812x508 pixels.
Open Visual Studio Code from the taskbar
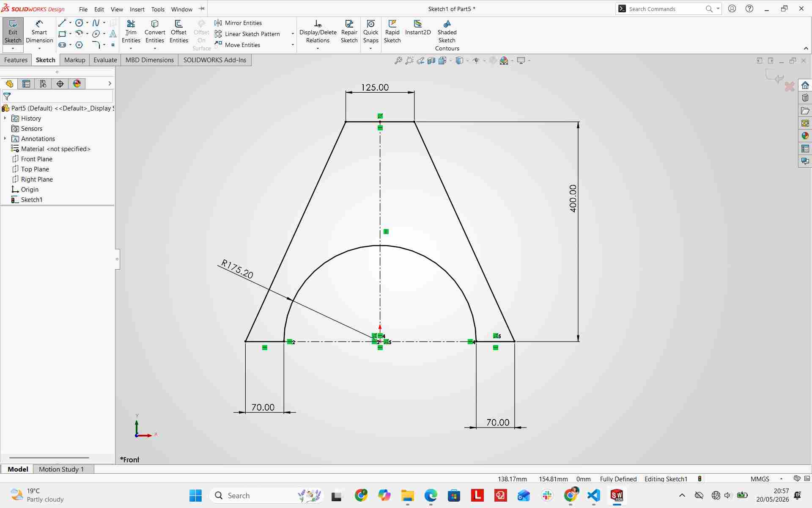[x=594, y=495]
